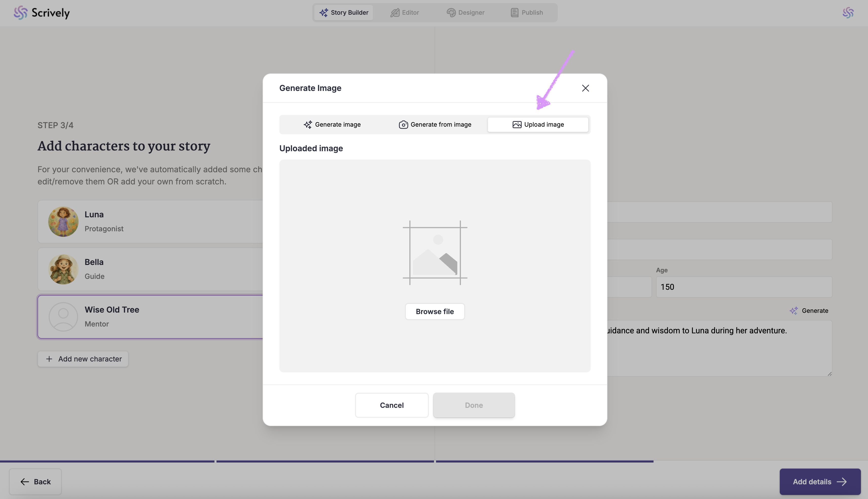The width and height of the screenshot is (868, 499).
Task: Click the Age input field
Action: [743, 287]
